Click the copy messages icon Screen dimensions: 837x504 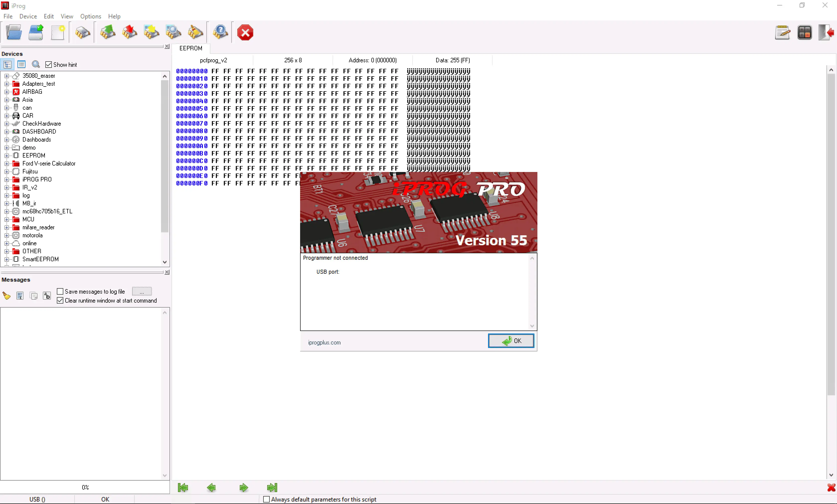tap(34, 295)
